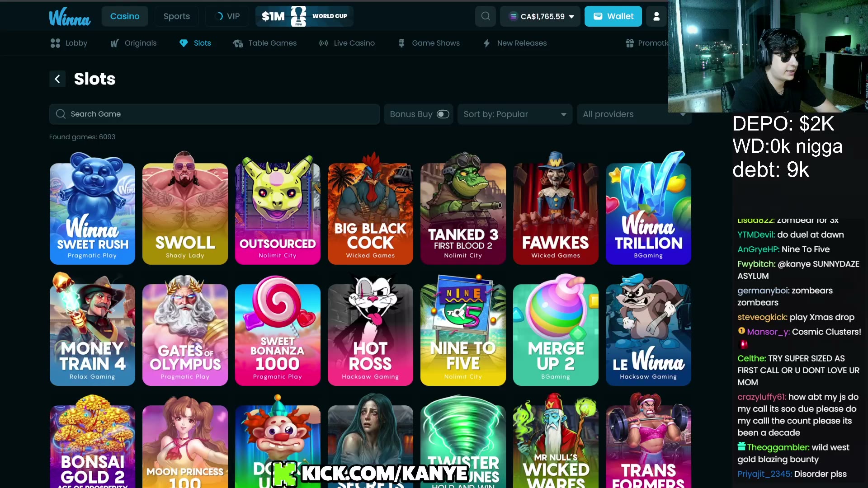
Task: Click the Winna logo
Action: [x=70, y=17]
